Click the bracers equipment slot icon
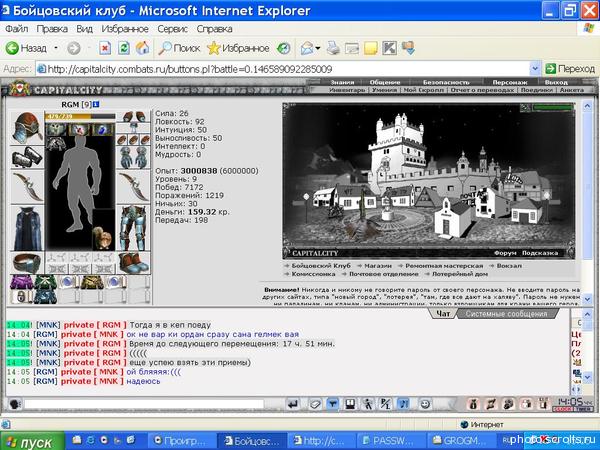The width and height of the screenshot is (600, 450). (x=27, y=157)
